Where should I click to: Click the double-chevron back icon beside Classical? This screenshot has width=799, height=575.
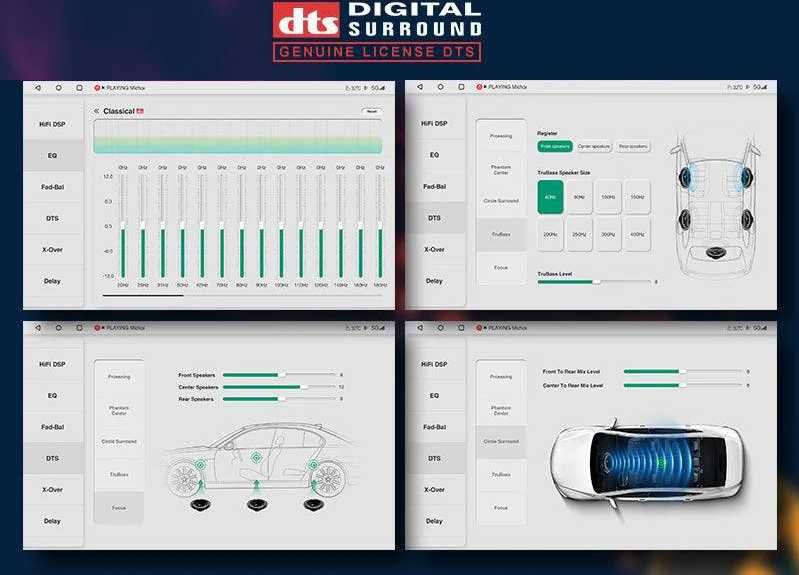pyautogui.click(x=96, y=111)
